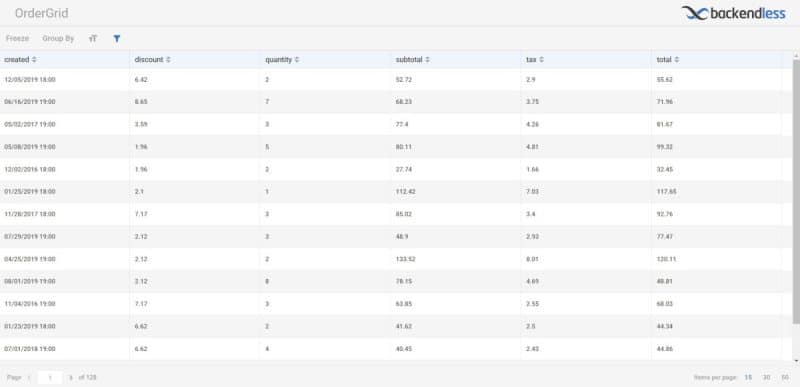Set items per page to 50
800x387 pixels.
pos(785,377)
